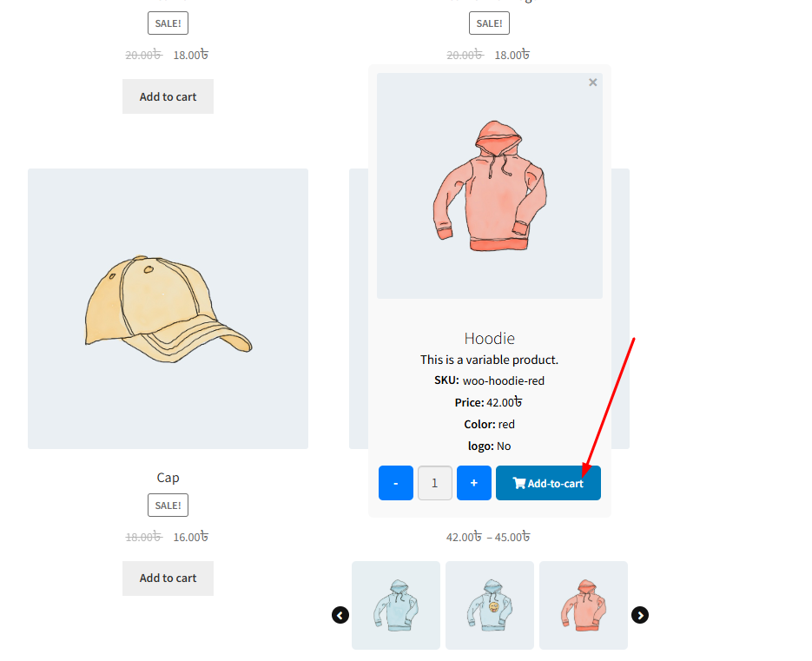Click the large red hoodie image
This screenshot has width=812, height=661.
[x=490, y=186]
